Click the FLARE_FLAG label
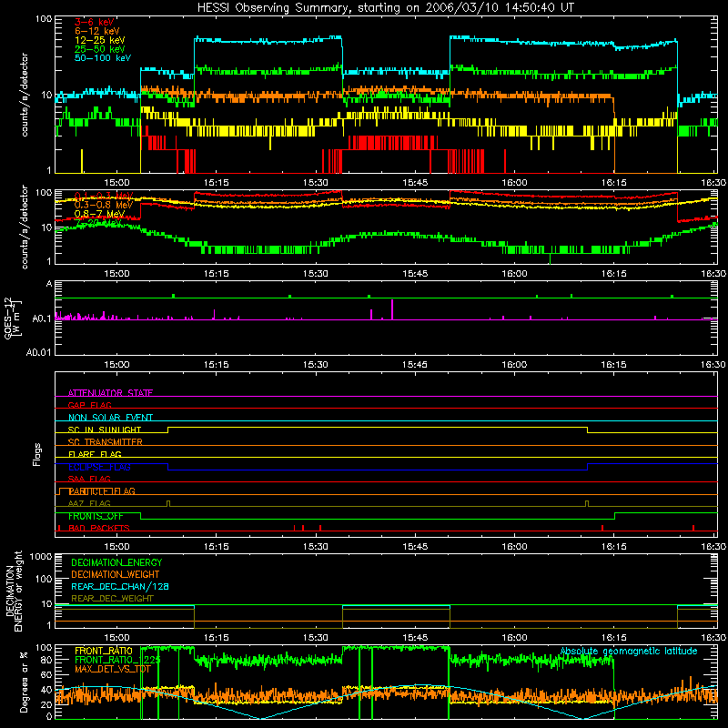This screenshot has height=728, width=728. pyautogui.click(x=95, y=454)
